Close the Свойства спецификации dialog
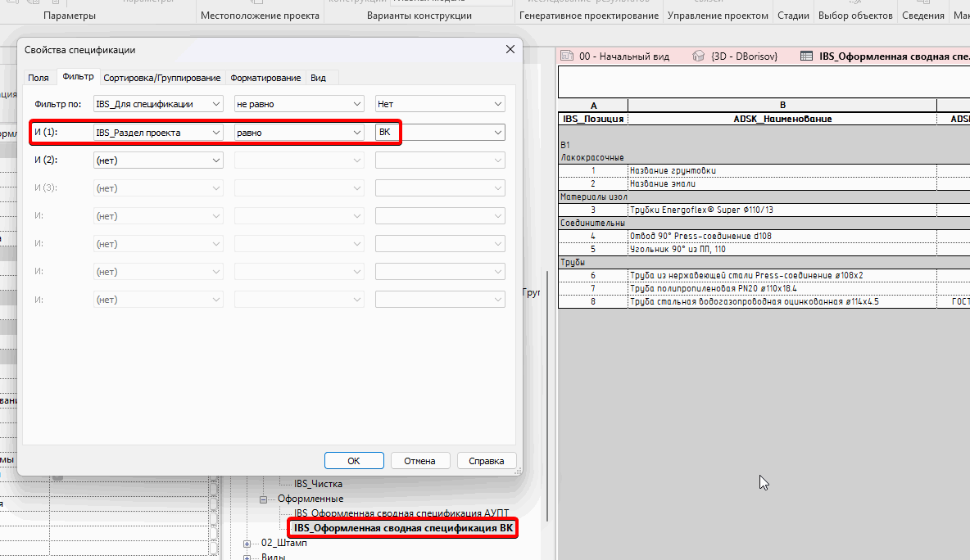Screen dimensions: 970x560 510,49
